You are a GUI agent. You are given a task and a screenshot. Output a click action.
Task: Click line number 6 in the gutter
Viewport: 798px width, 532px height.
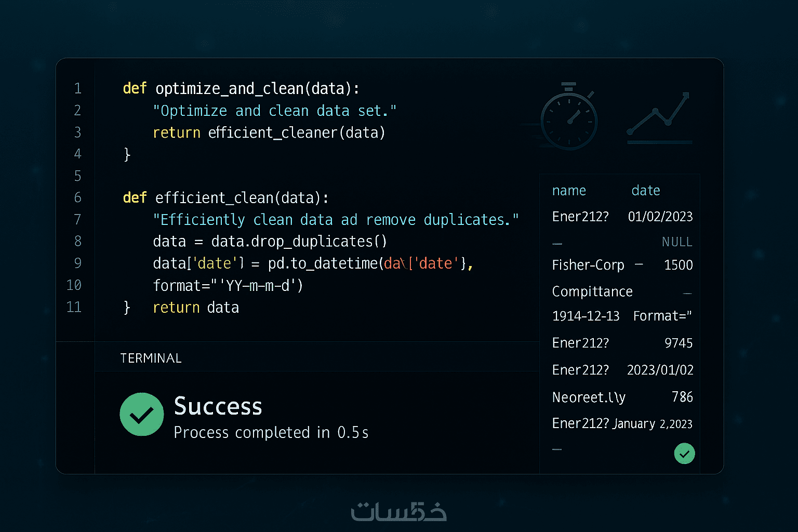pos(77,197)
